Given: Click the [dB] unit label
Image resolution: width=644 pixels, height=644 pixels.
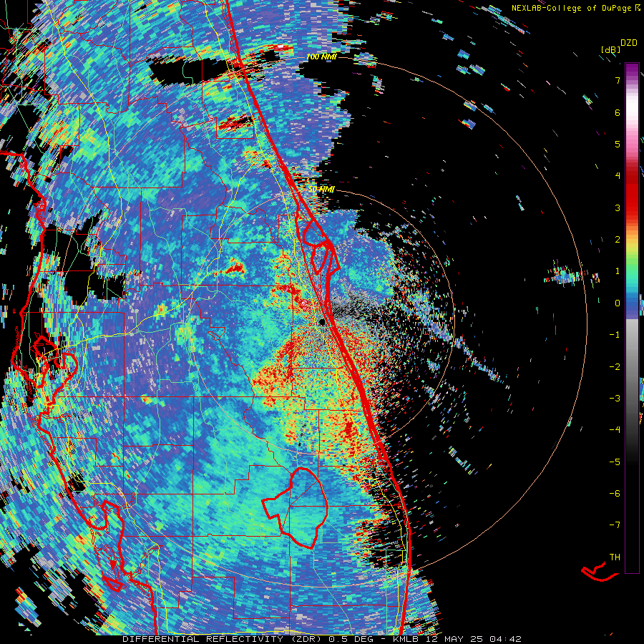Looking at the screenshot, I should coord(610,49).
